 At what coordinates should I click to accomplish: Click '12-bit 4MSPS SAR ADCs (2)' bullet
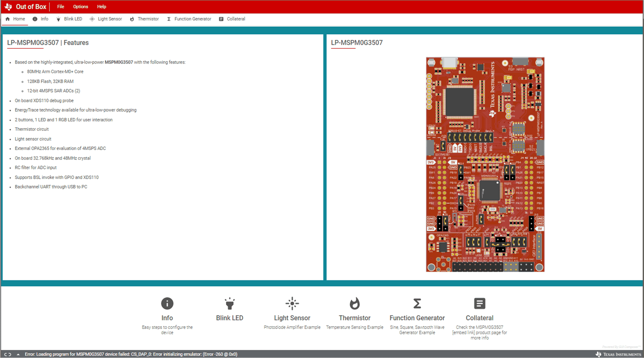(54, 91)
